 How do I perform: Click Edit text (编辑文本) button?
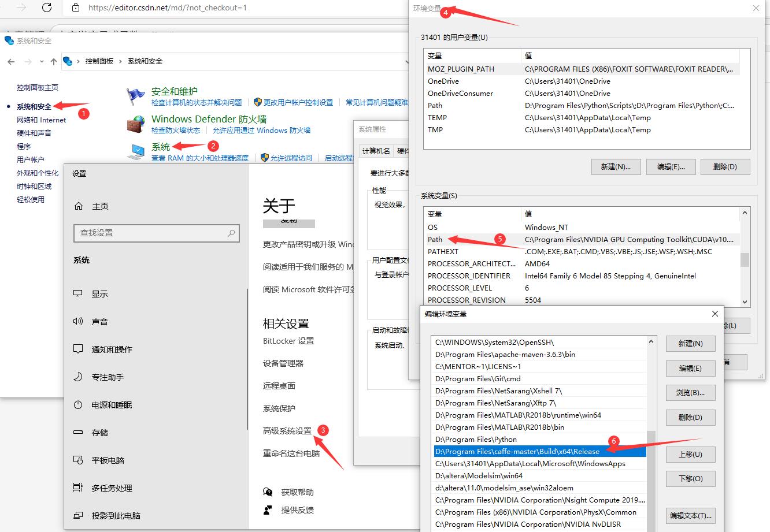click(x=690, y=515)
